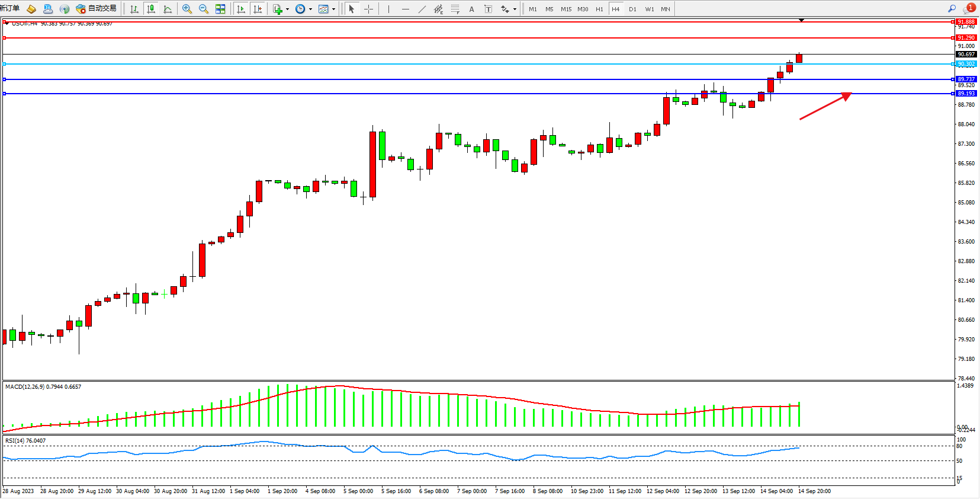The image size is (980, 499).
Task: Expand the periodicity clock dropdown arrow
Action: [310, 9]
